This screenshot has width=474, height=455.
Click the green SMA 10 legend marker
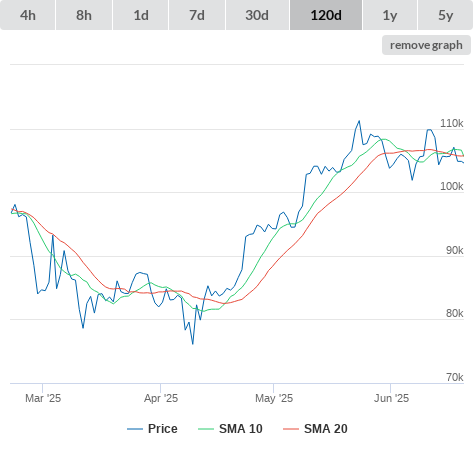click(x=206, y=429)
